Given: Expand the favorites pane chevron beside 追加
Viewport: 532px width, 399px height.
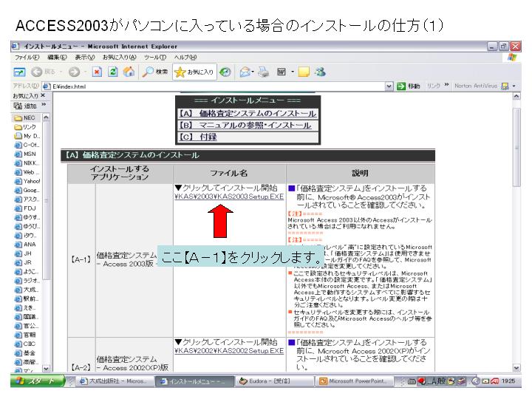Looking at the screenshot, I should coord(44,104).
